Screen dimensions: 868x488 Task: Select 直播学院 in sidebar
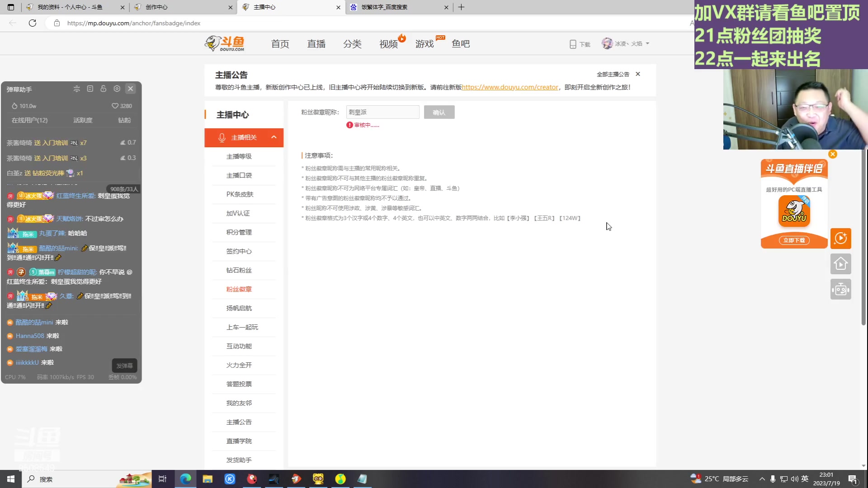tap(239, 441)
